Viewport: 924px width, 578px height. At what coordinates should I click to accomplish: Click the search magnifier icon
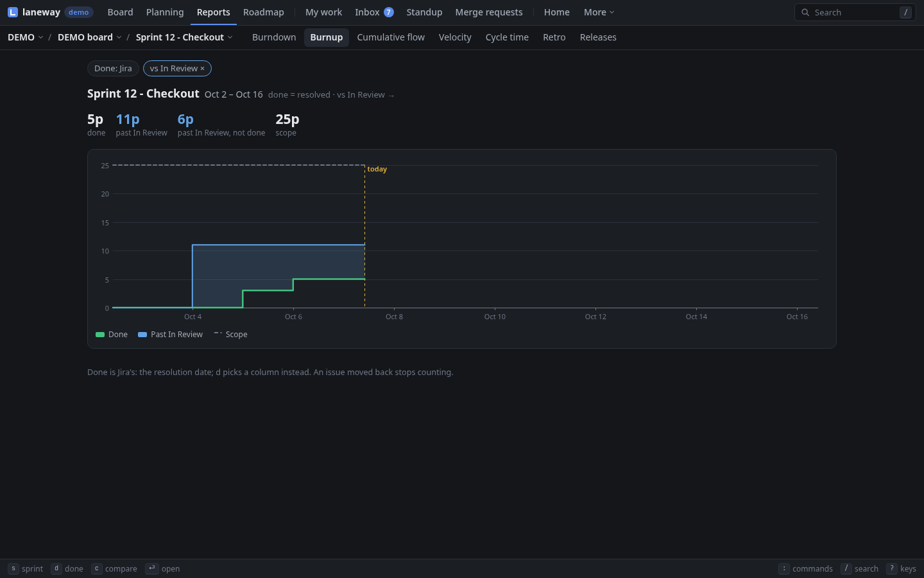805,12
